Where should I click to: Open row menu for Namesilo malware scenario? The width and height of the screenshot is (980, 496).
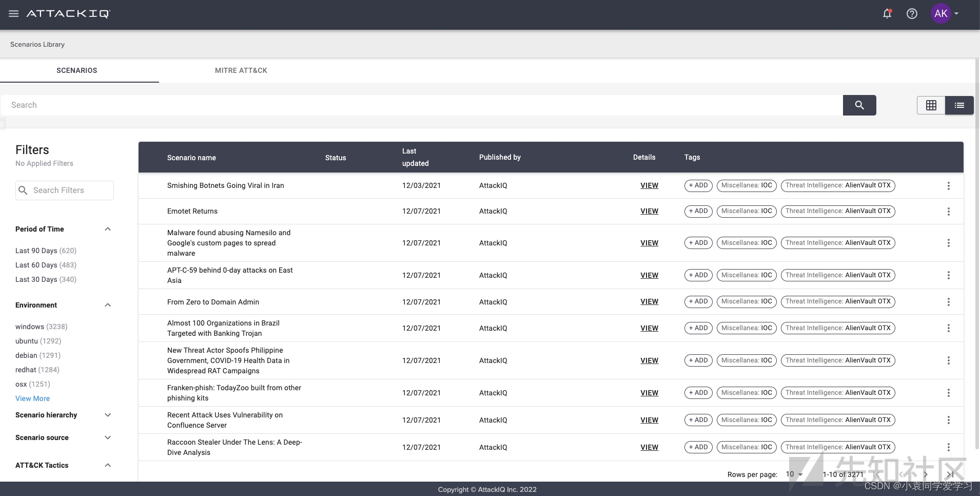[949, 243]
